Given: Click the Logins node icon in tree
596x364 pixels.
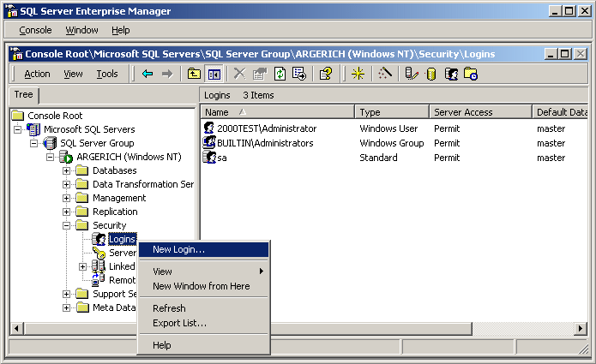Looking at the screenshot, I should (99, 239).
